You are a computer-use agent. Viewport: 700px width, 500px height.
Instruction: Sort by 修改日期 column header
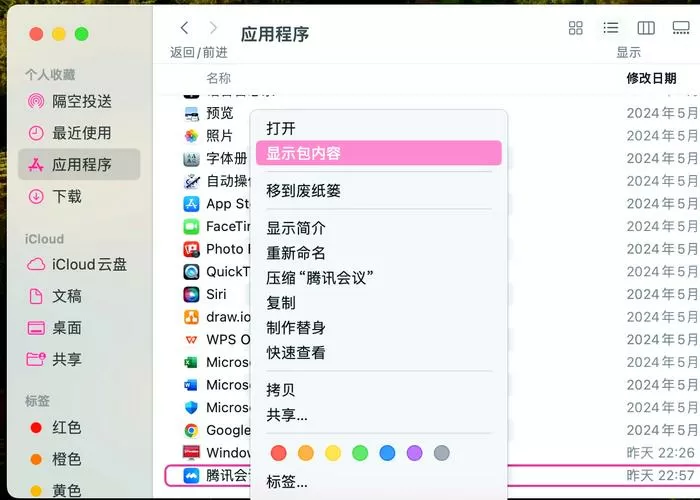point(651,79)
